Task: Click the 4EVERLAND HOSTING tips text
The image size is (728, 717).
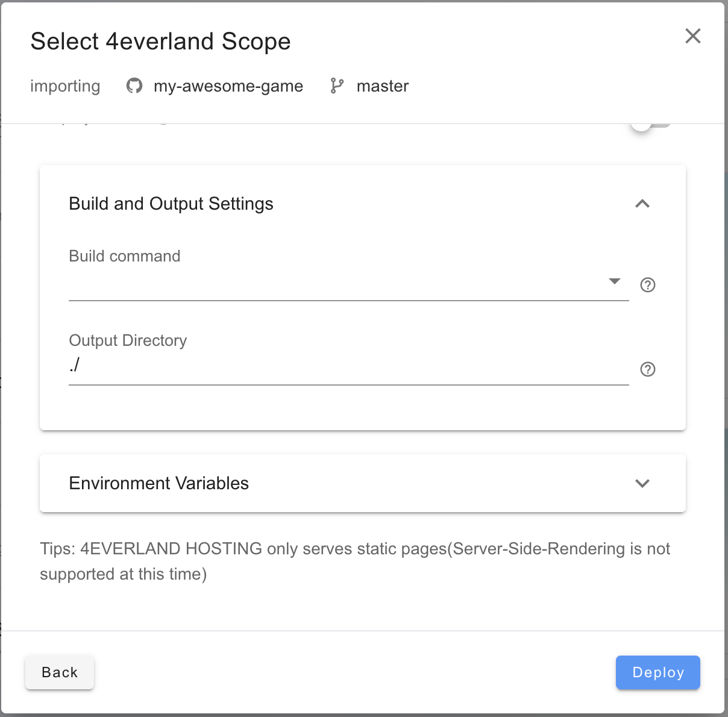Action: coord(354,561)
